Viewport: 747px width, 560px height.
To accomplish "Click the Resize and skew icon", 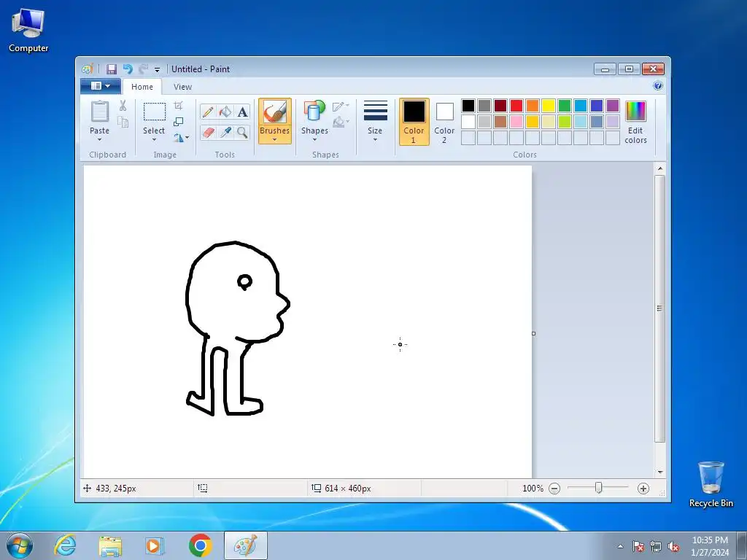I will 179,122.
